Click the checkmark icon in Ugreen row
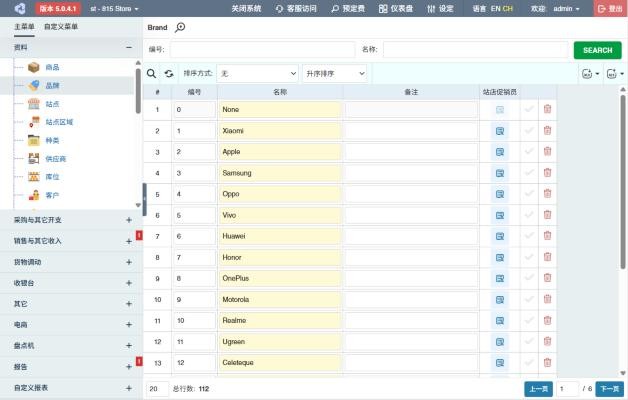 [529, 341]
